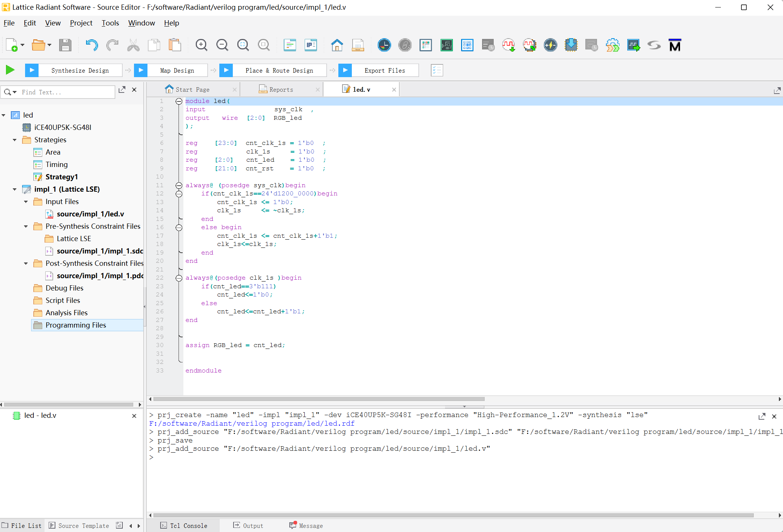The width and height of the screenshot is (783, 532).
Task: Switch to the Start Page tab
Action: point(192,89)
